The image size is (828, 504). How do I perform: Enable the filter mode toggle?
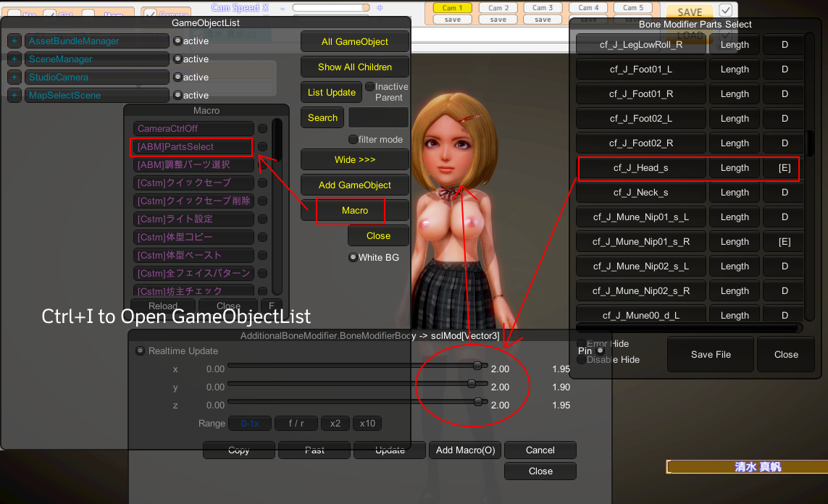353,139
